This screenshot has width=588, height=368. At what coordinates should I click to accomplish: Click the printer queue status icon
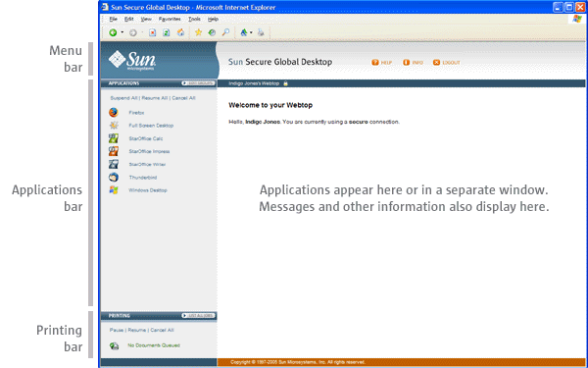(114, 345)
